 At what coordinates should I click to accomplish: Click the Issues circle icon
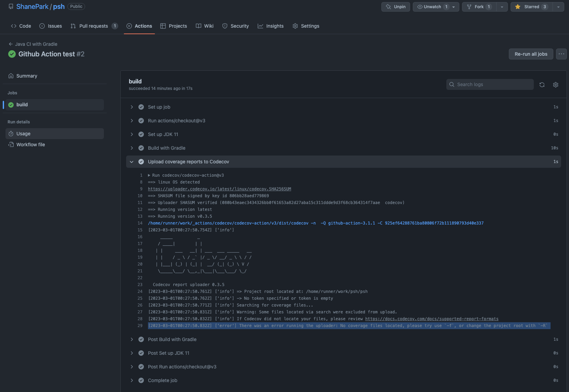(42, 26)
